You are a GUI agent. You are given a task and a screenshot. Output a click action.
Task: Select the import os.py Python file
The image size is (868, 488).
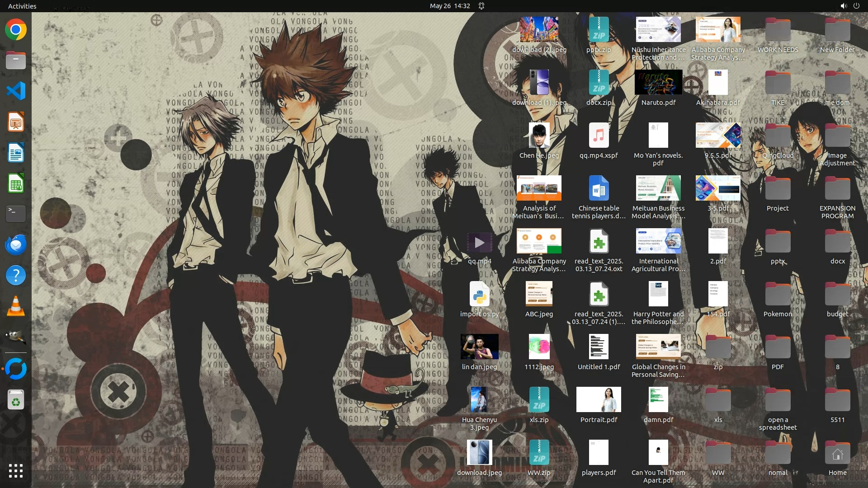(x=479, y=295)
